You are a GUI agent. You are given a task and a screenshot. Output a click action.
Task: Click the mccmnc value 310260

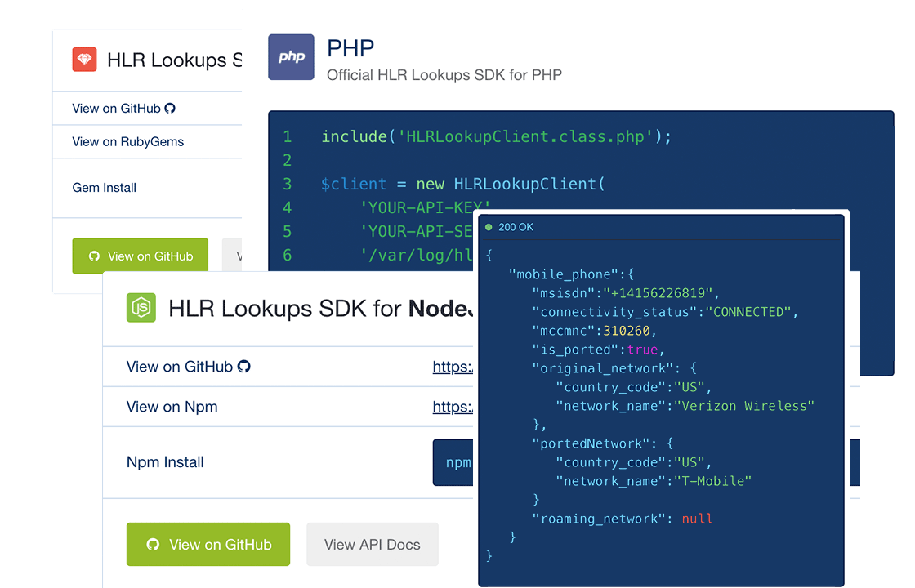(x=626, y=331)
